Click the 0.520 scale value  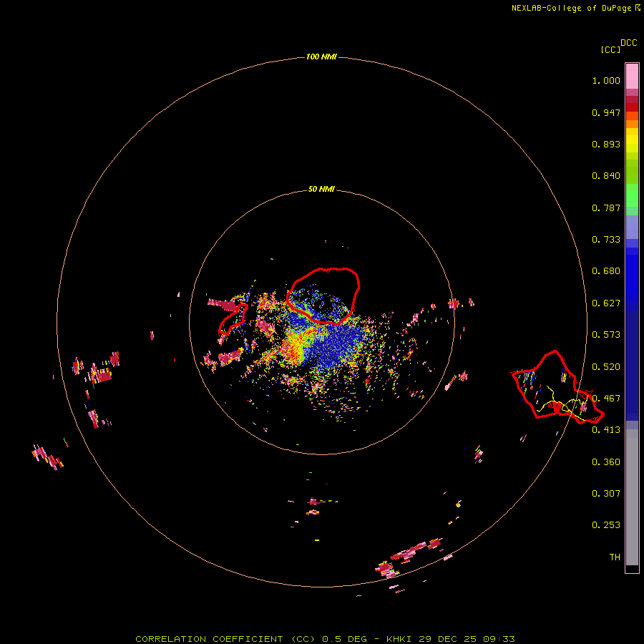pos(606,367)
